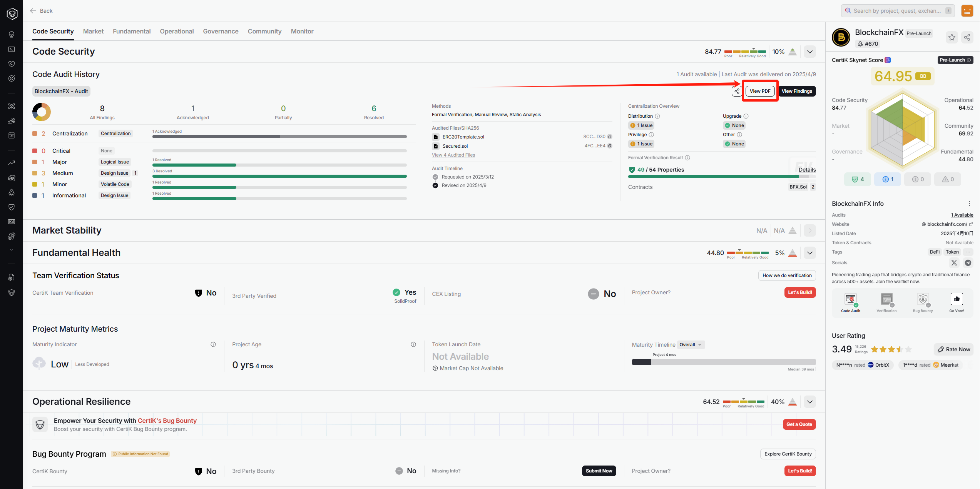
Task: Click the Submit Now button
Action: point(599,471)
